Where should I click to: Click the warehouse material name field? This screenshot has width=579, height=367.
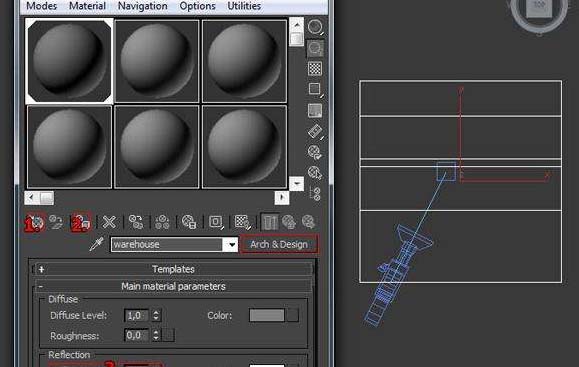coord(167,244)
